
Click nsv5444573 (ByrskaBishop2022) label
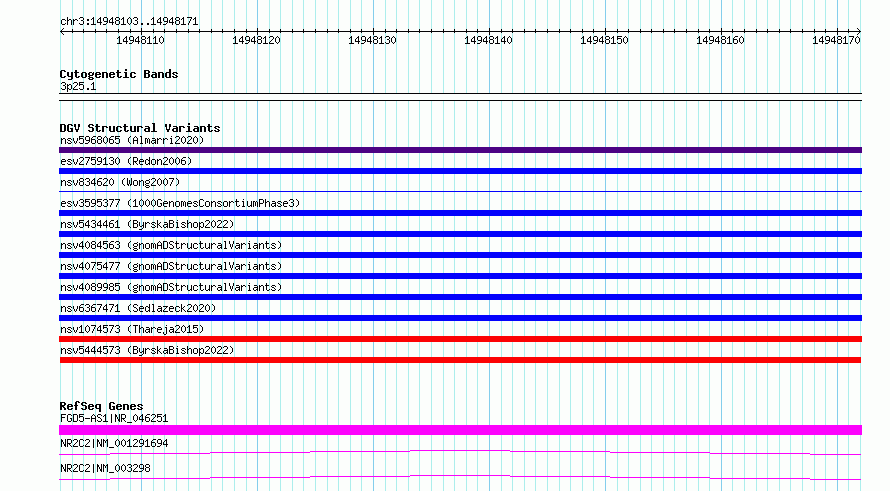pos(147,350)
